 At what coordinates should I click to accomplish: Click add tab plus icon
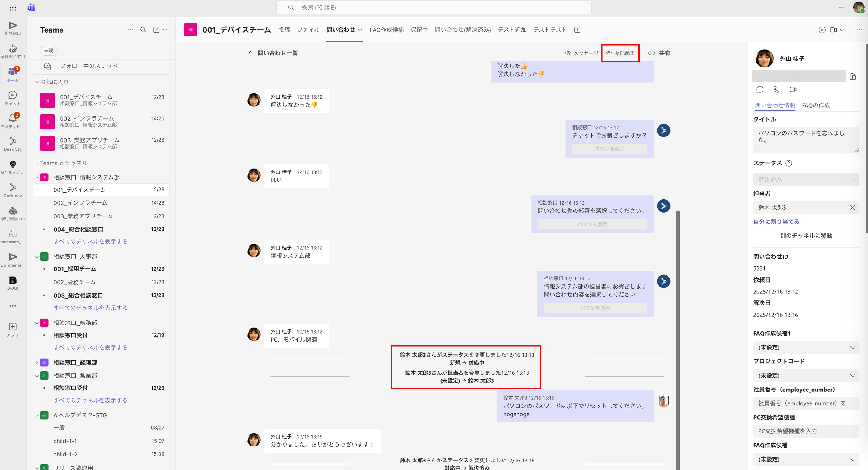(x=577, y=30)
